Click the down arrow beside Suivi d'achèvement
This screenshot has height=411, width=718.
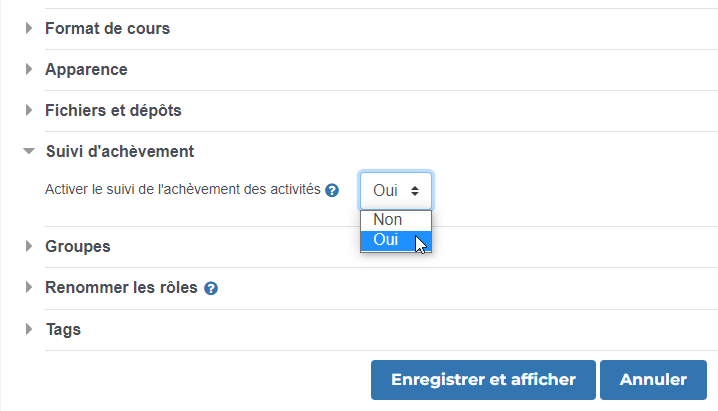tap(28, 152)
